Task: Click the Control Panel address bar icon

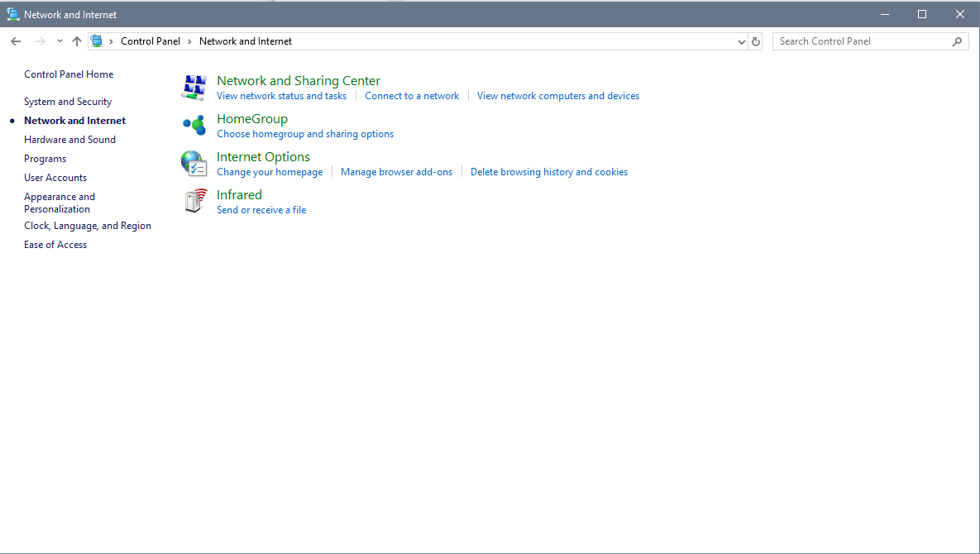Action: [97, 41]
